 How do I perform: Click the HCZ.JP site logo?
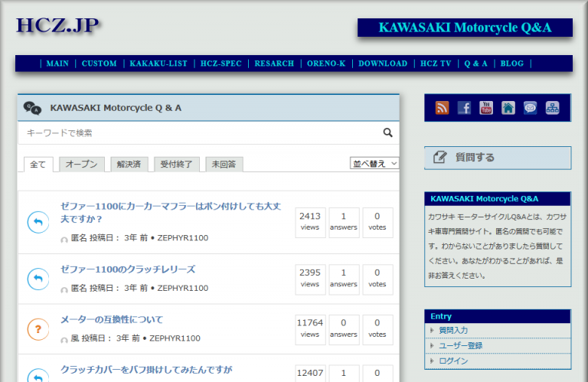[57, 26]
